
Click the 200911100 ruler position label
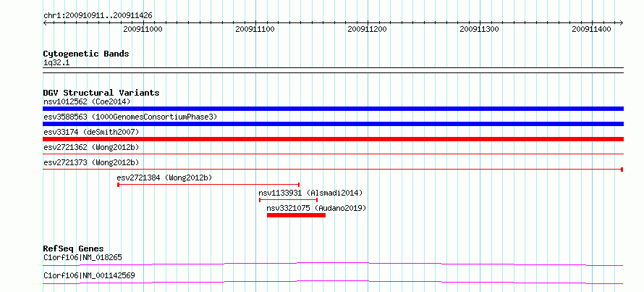[x=255, y=30]
